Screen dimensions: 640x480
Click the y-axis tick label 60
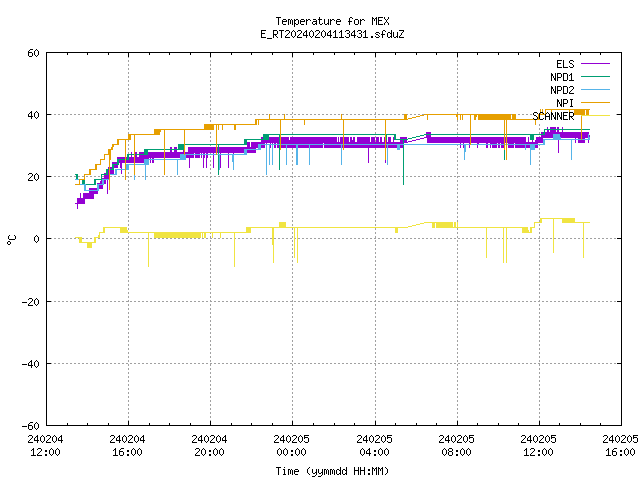pos(33,53)
